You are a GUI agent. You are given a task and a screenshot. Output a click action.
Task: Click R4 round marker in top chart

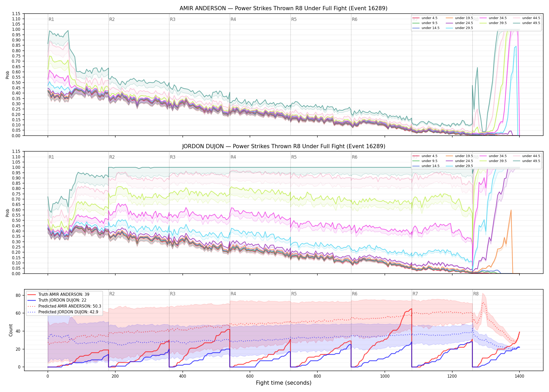coord(233,19)
